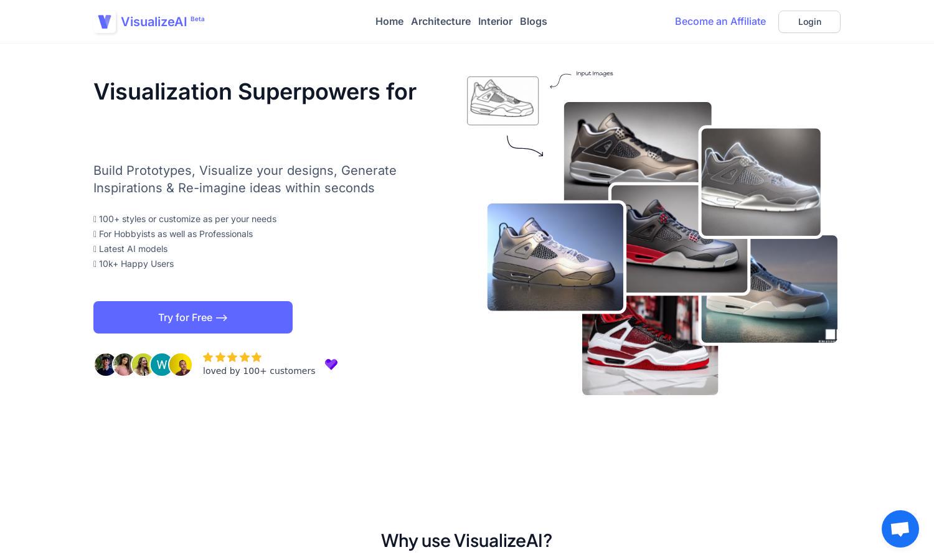Click the yellow-background customer avatar
The image size is (934, 560).
click(181, 365)
